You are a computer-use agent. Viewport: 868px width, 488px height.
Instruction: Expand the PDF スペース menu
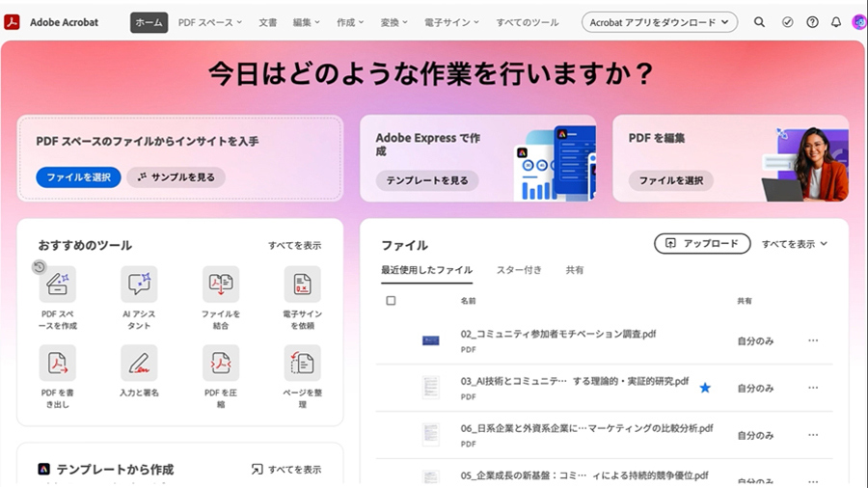coord(210,22)
